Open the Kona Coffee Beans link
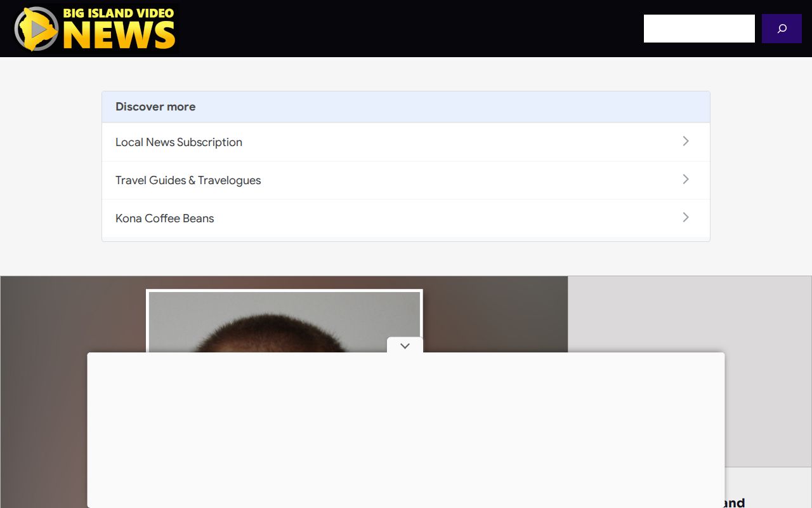 (x=406, y=218)
